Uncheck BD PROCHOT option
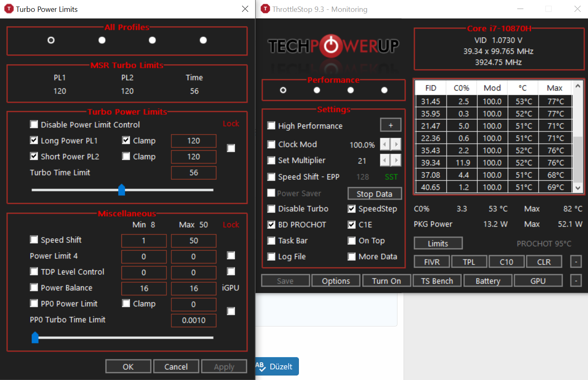The image size is (588, 380). (x=271, y=225)
